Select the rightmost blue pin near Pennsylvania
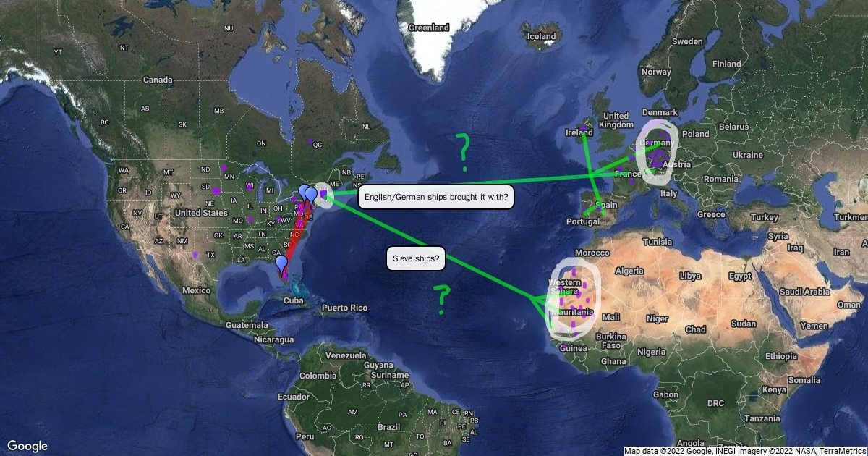Viewport: 868px width, 456px height. (x=311, y=195)
